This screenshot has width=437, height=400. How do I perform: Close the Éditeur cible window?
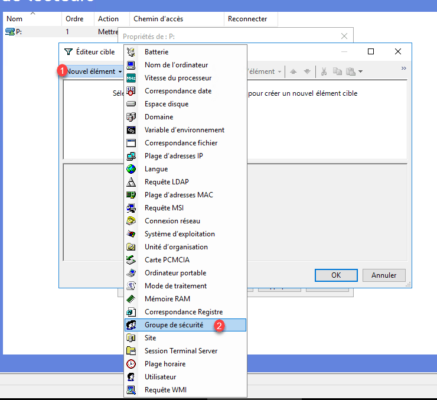398,51
